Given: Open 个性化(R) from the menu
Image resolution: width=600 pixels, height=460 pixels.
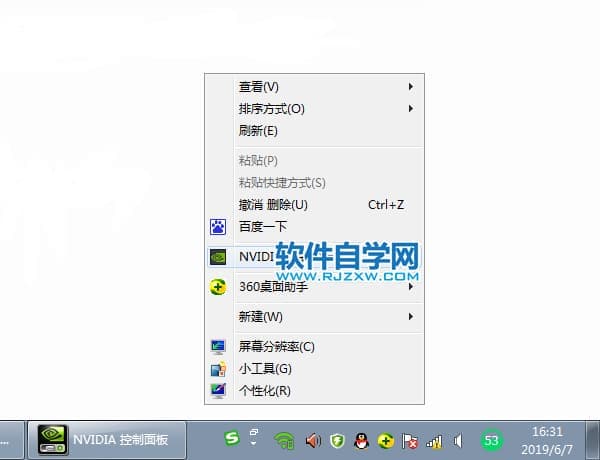Looking at the screenshot, I should click(264, 391).
